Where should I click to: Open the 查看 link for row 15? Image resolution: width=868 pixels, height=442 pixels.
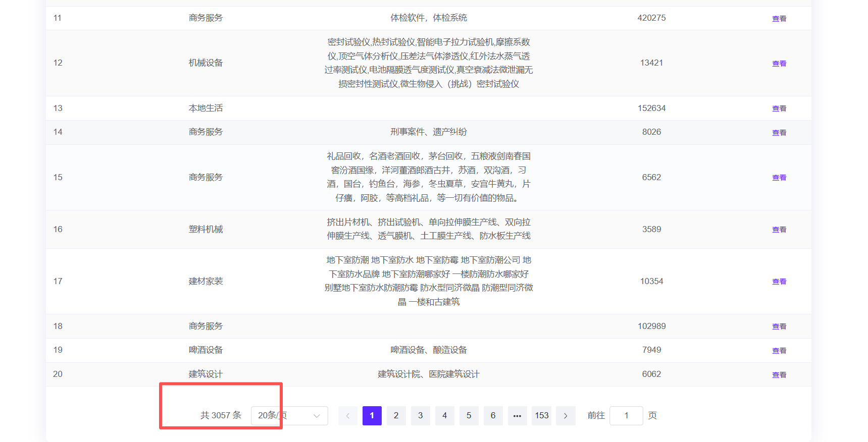click(x=779, y=178)
